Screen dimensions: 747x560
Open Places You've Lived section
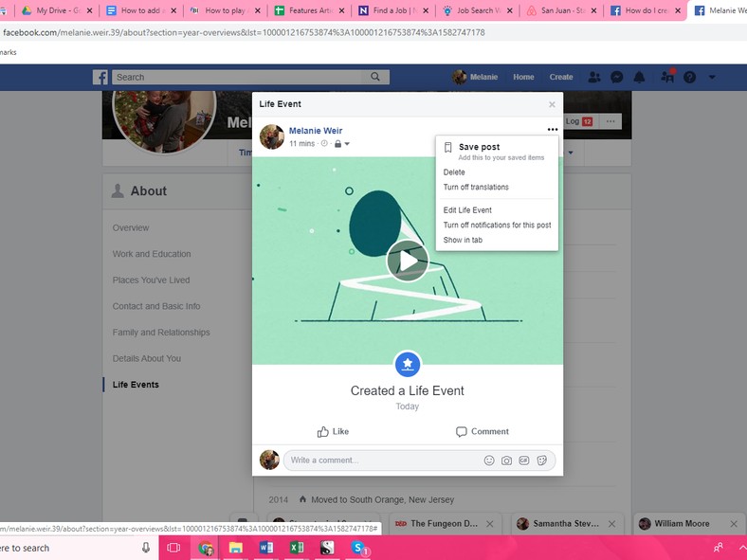151,280
